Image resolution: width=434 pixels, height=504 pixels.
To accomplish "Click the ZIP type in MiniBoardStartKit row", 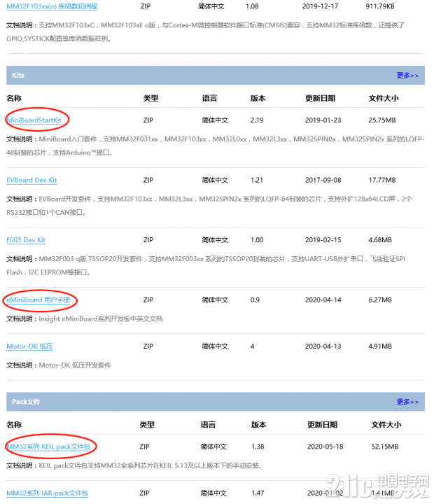I will pos(148,120).
